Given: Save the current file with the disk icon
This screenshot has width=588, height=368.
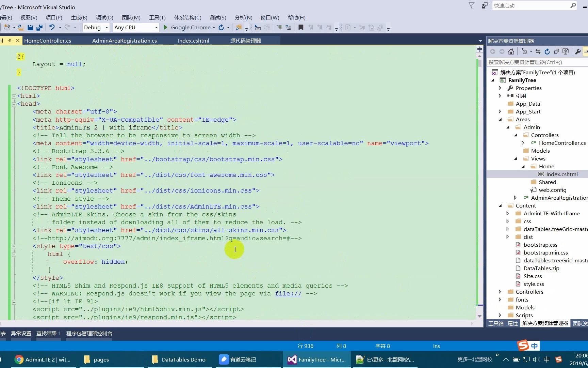Looking at the screenshot, I should [30, 28].
